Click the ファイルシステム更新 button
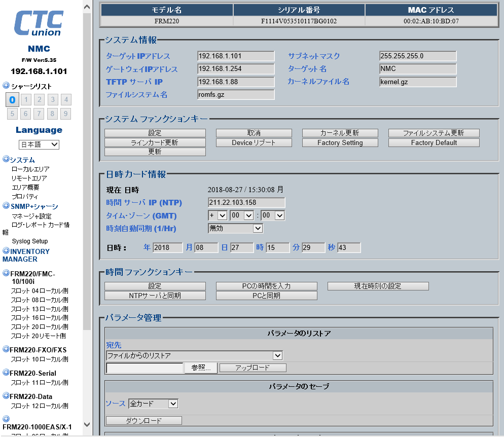 [434, 133]
